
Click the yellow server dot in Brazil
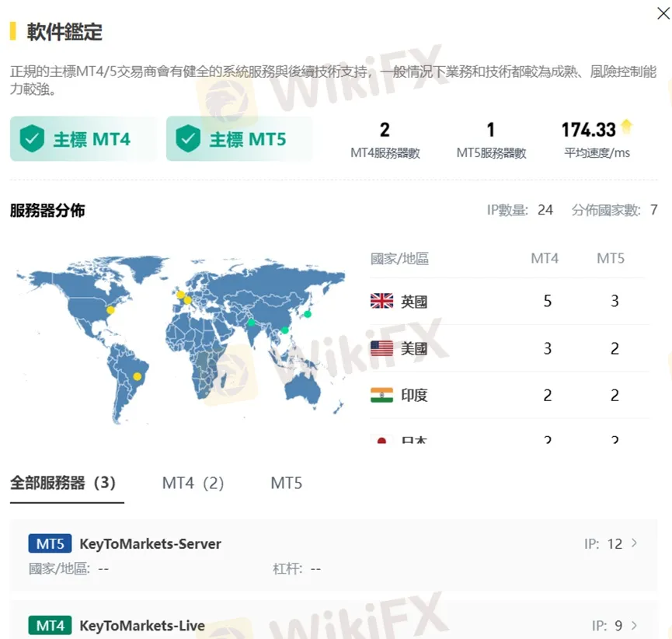pos(138,376)
